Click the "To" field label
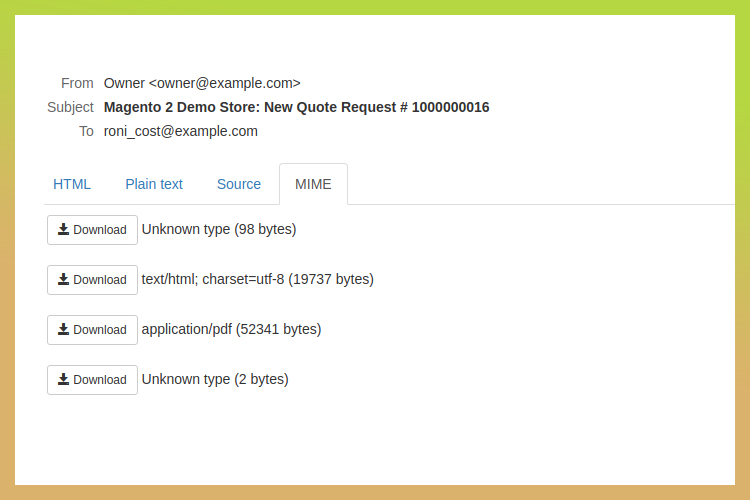Screen dimensions: 750x500 coord(86,131)
